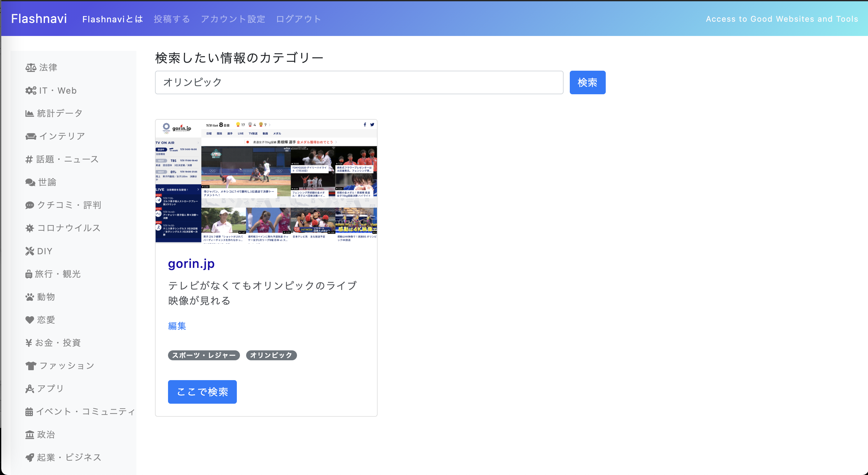Open the IT・Web category
868x475 pixels.
pos(51,90)
